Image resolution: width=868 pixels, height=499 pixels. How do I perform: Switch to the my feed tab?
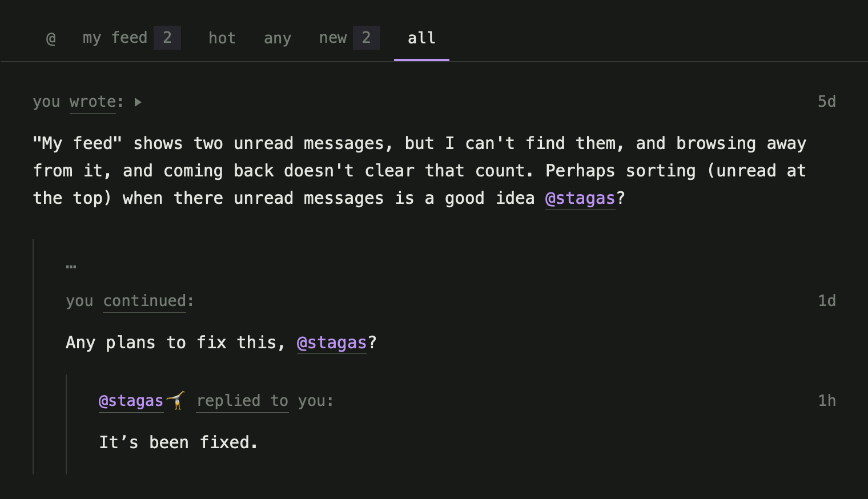point(115,38)
